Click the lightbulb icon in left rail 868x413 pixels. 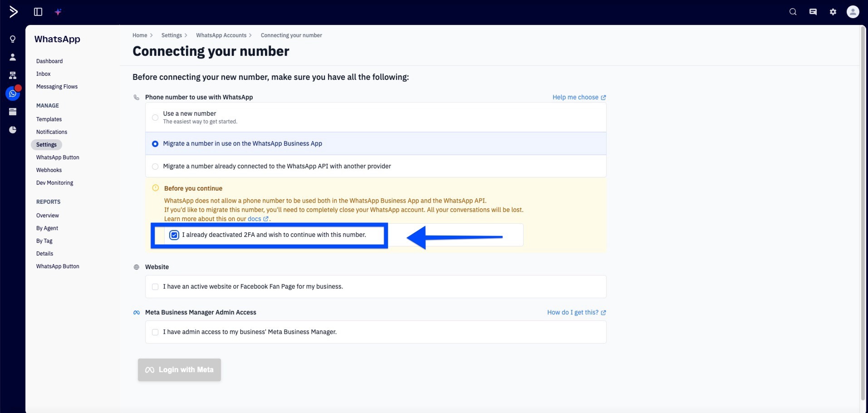13,39
